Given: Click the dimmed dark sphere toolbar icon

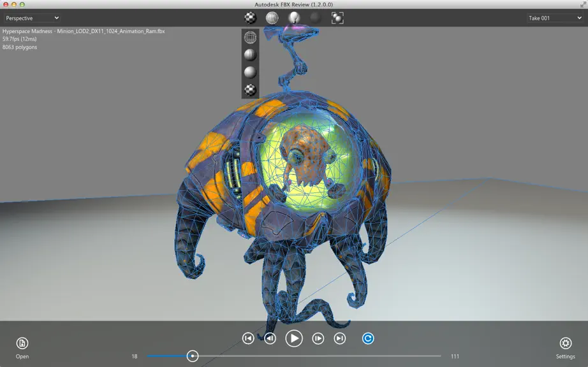Looking at the screenshot, I should pyautogui.click(x=316, y=18).
